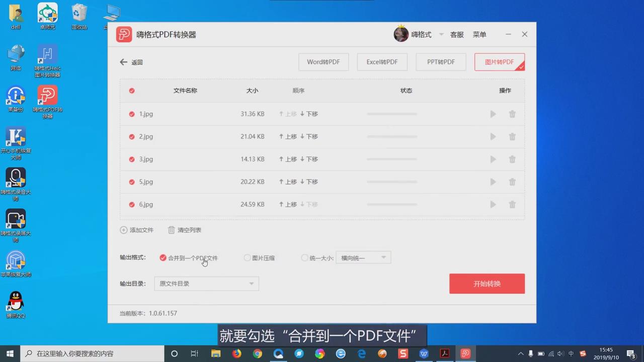
Task: Open the 菜单 menu in title bar
Action: click(479, 35)
